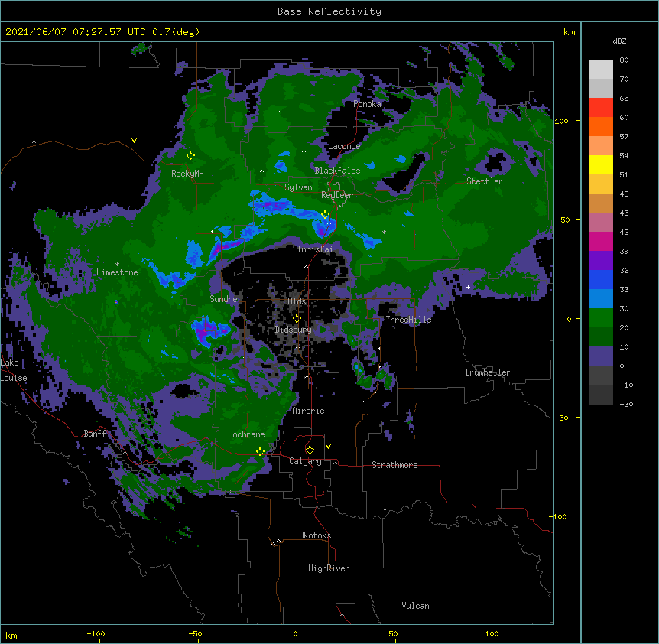Screen dimensions: 659x644
Task: Click the 0 tick on the bottom axis
Action: click(295, 633)
